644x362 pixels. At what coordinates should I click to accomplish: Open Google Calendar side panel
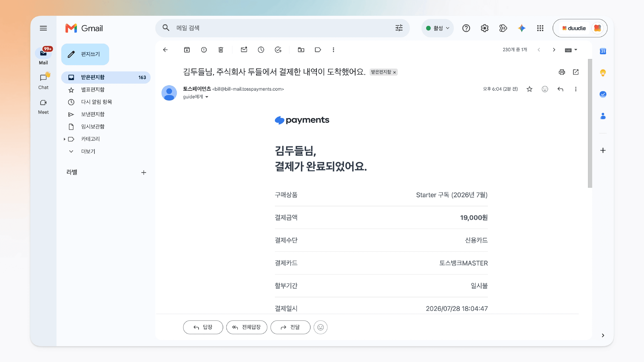[x=603, y=51]
